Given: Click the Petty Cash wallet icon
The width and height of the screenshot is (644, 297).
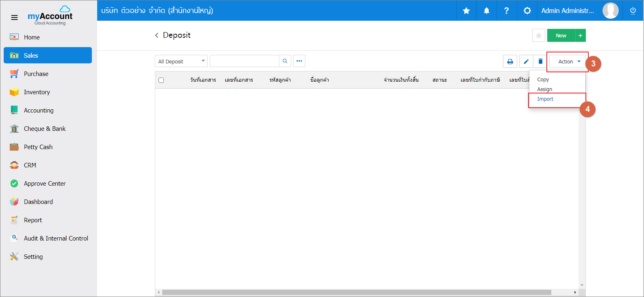Looking at the screenshot, I should click(14, 147).
